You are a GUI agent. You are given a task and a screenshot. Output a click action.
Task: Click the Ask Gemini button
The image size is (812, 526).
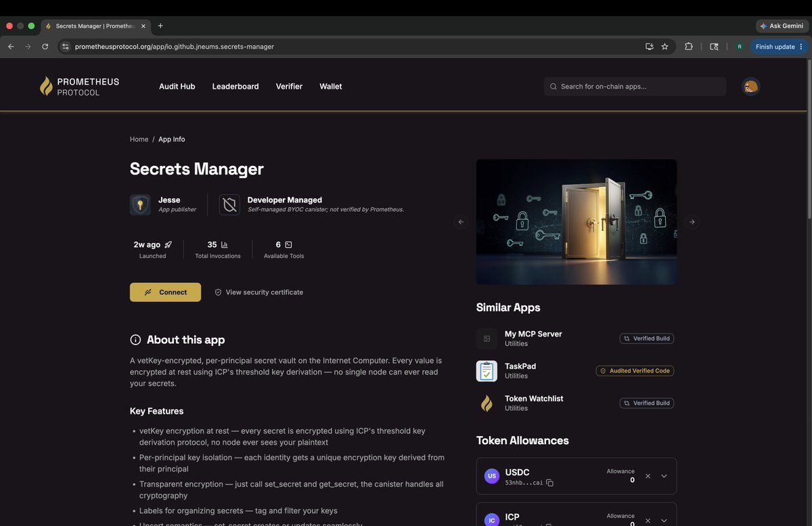pos(782,26)
